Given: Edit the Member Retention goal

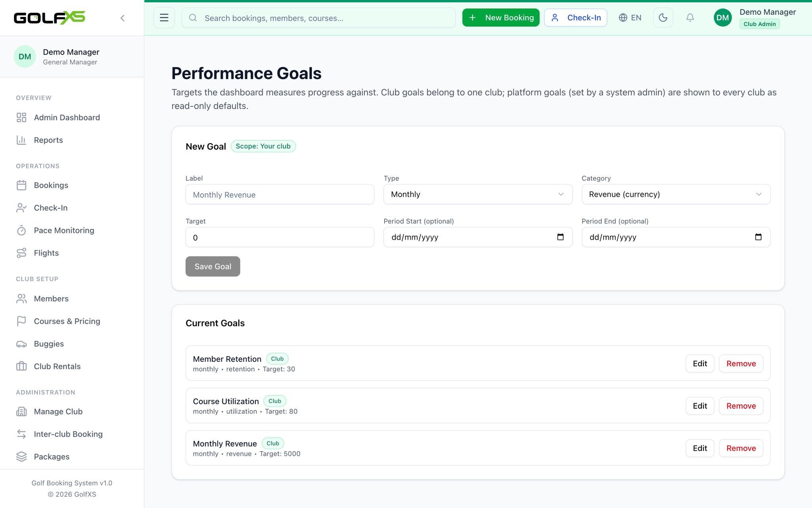Looking at the screenshot, I should (x=700, y=364).
